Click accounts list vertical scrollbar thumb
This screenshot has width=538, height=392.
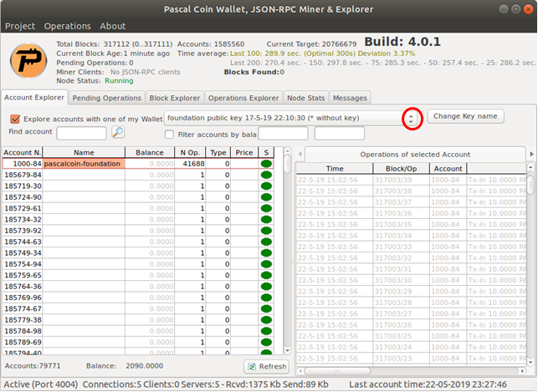click(288, 164)
